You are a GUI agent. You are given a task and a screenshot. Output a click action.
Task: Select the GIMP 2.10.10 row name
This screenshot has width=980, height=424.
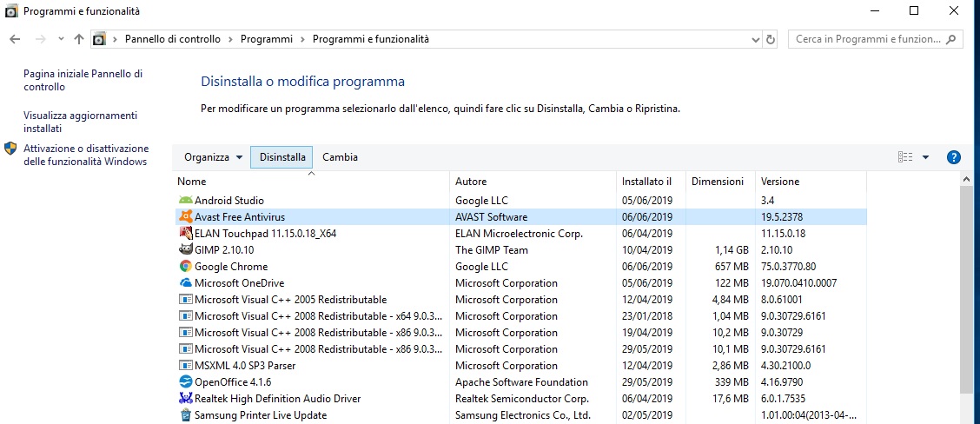tap(224, 249)
